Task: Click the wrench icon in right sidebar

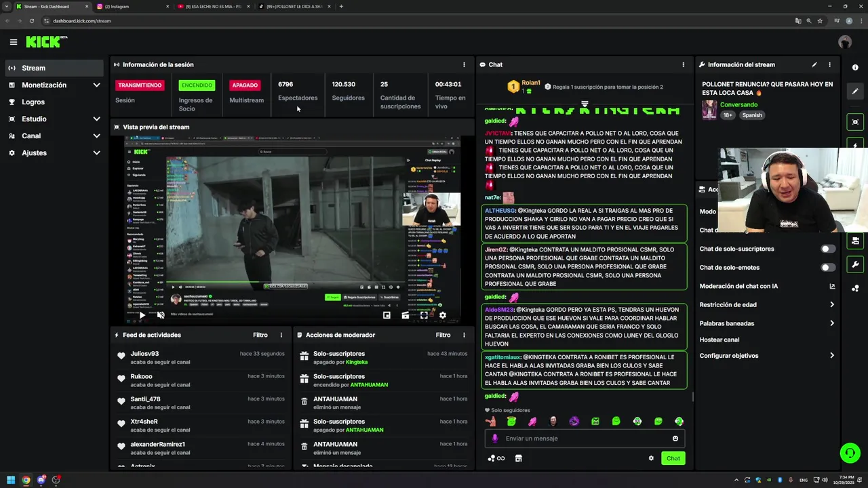Action: coord(855,264)
